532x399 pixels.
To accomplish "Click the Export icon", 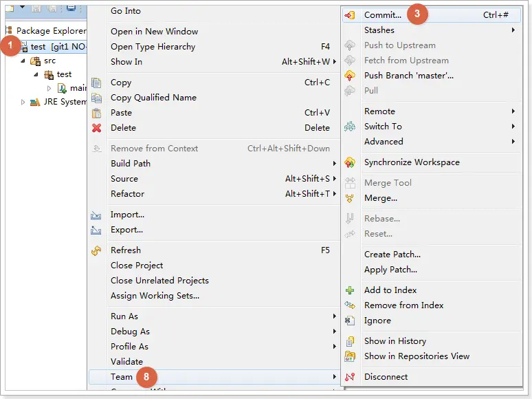I will [96, 230].
